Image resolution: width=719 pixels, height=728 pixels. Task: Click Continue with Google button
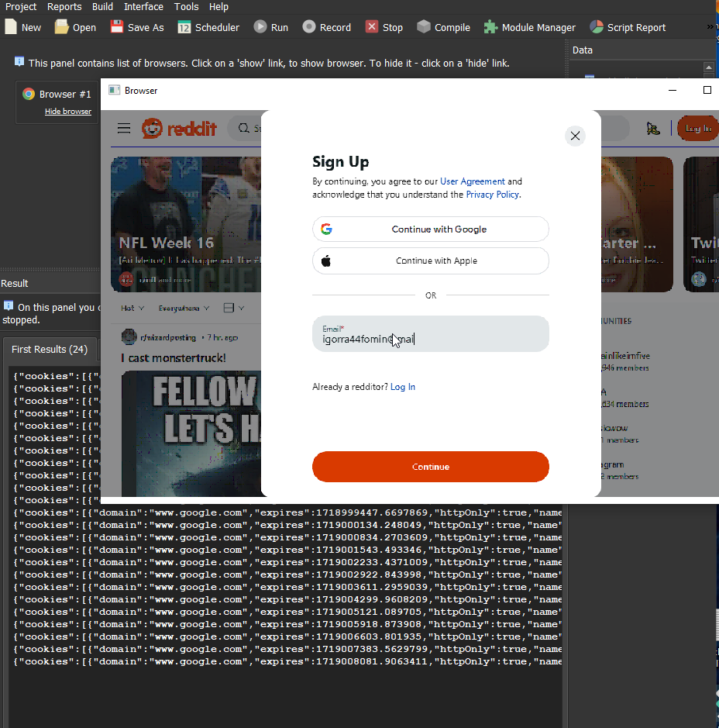pos(431,229)
